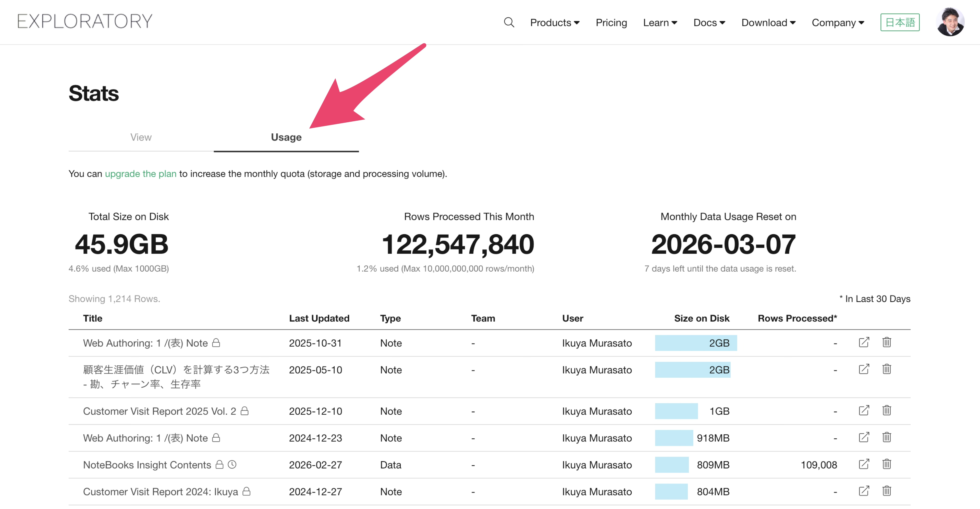
Task: Delete the NoteBooks Insight Contents row
Action: coord(886,464)
